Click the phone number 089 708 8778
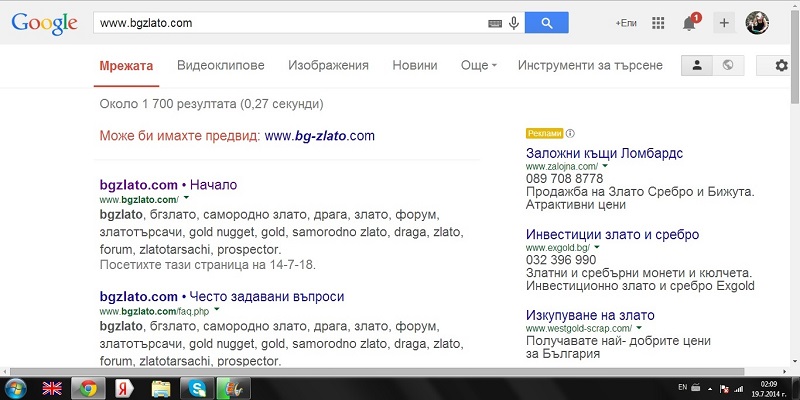Image resolution: width=800 pixels, height=400 pixels. click(x=564, y=179)
